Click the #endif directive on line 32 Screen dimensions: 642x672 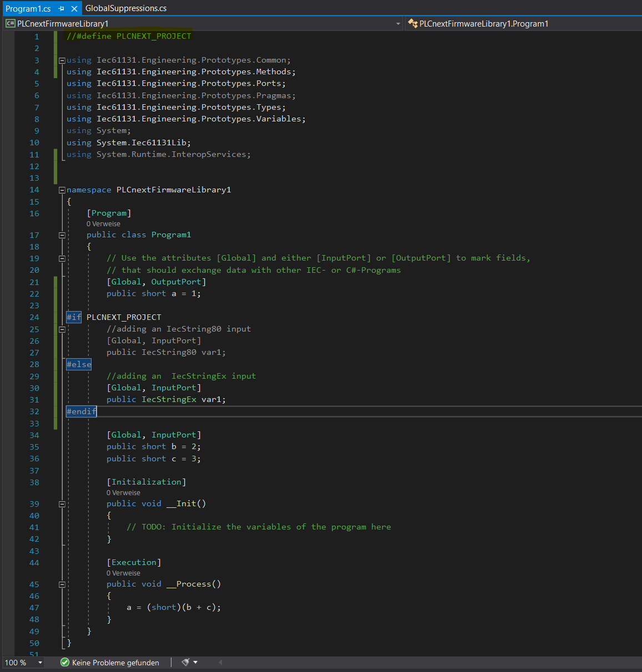pos(81,411)
